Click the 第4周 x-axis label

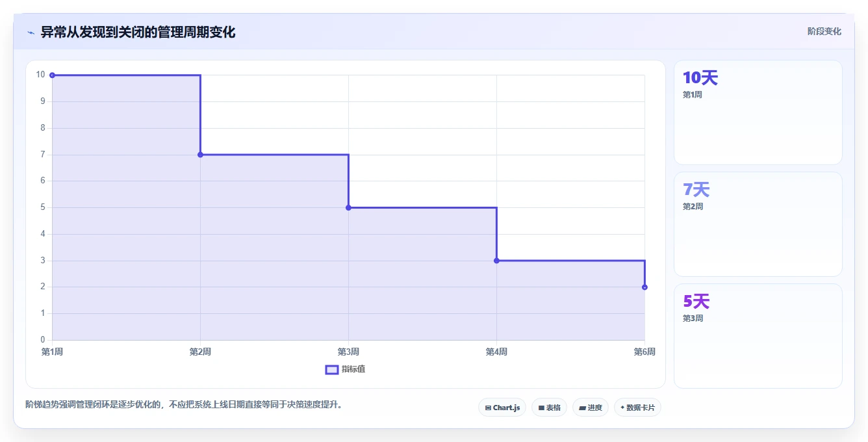pyautogui.click(x=496, y=352)
